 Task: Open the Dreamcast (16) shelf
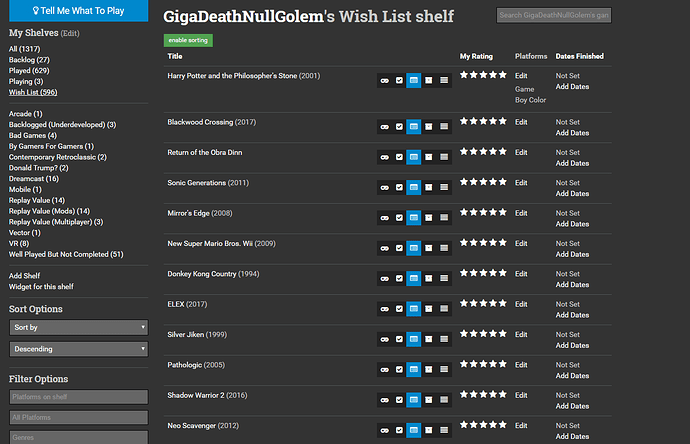coord(34,179)
